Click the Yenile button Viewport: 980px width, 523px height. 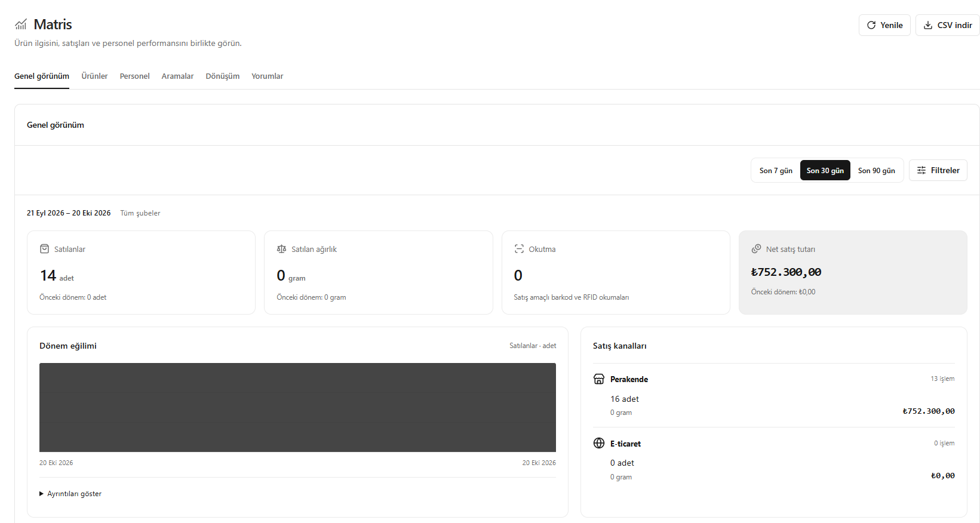point(884,25)
